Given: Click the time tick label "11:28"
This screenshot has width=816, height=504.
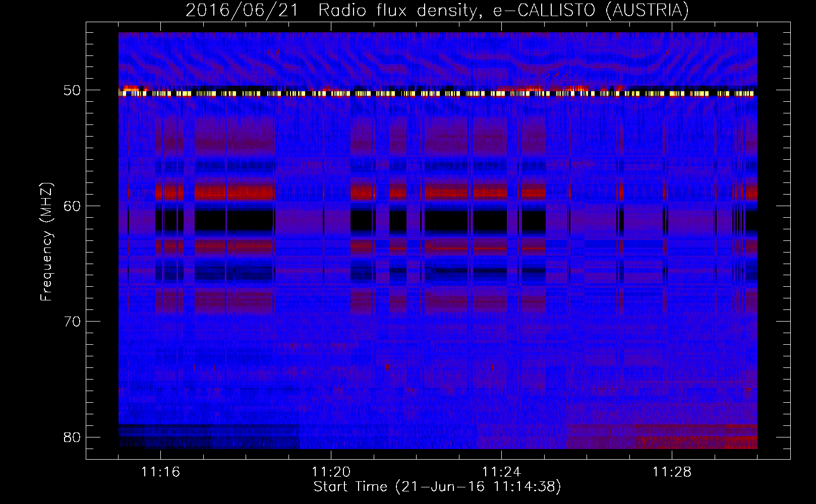Looking at the screenshot, I should pyautogui.click(x=672, y=472).
